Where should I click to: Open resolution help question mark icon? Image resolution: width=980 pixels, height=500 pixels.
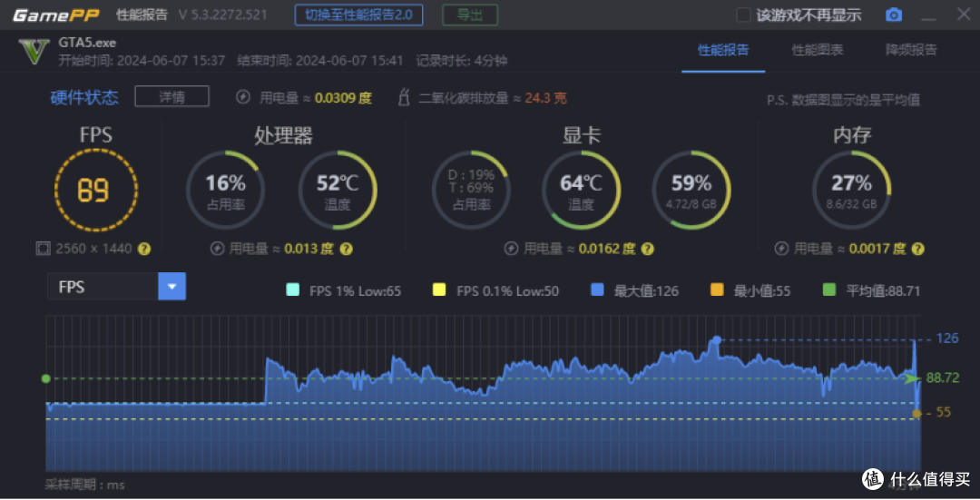[x=144, y=249]
